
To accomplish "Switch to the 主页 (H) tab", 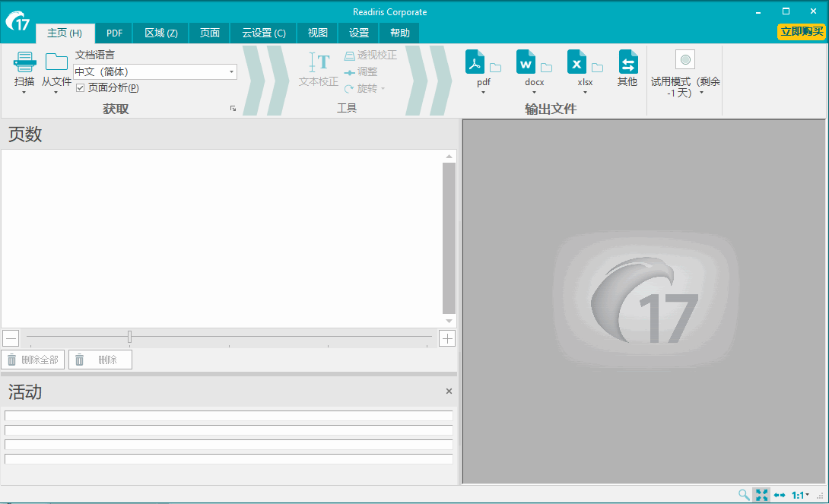I will (x=65, y=33).
